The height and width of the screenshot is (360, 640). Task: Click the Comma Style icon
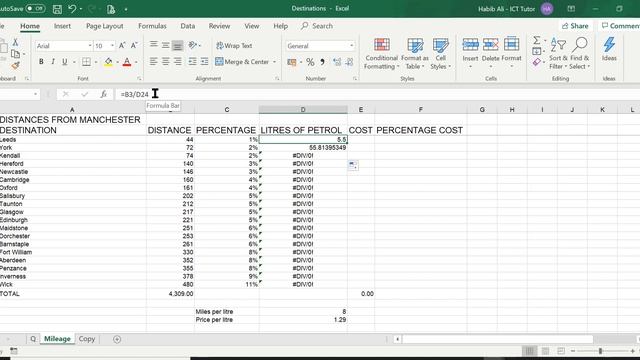pos(322,62)
